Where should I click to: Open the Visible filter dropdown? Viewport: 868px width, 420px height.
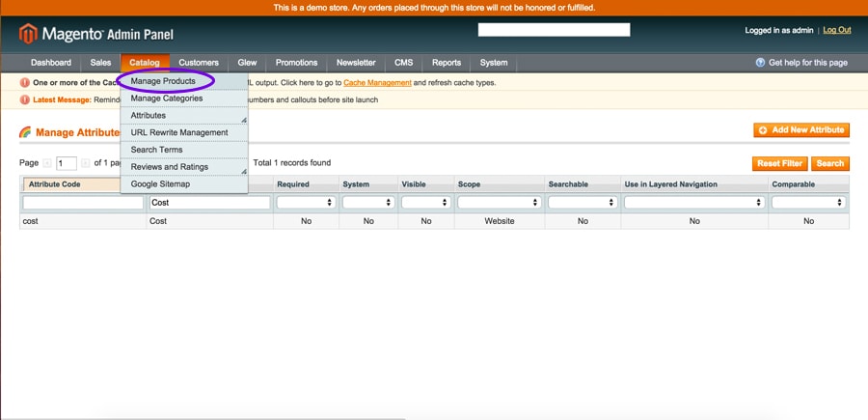(x=425, y=203)
